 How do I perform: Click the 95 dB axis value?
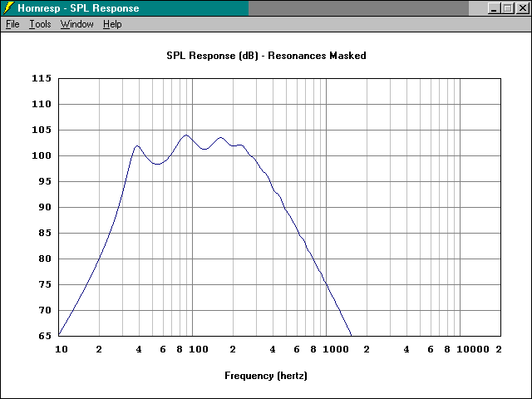click(44, 181)
